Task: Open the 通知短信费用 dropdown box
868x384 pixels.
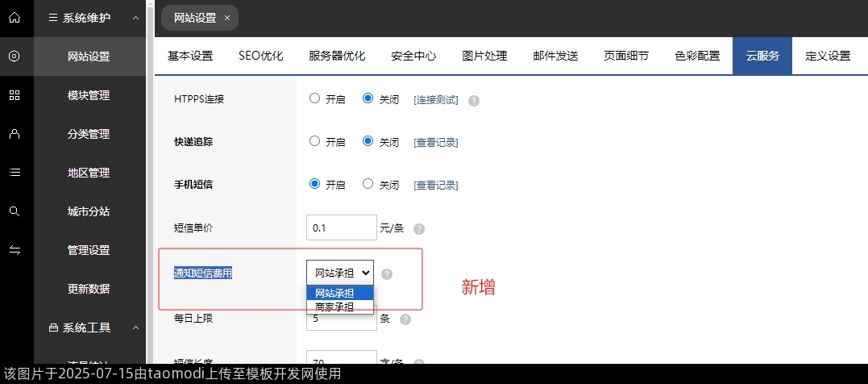Action: pyautogui.click(x=339, y=273)
